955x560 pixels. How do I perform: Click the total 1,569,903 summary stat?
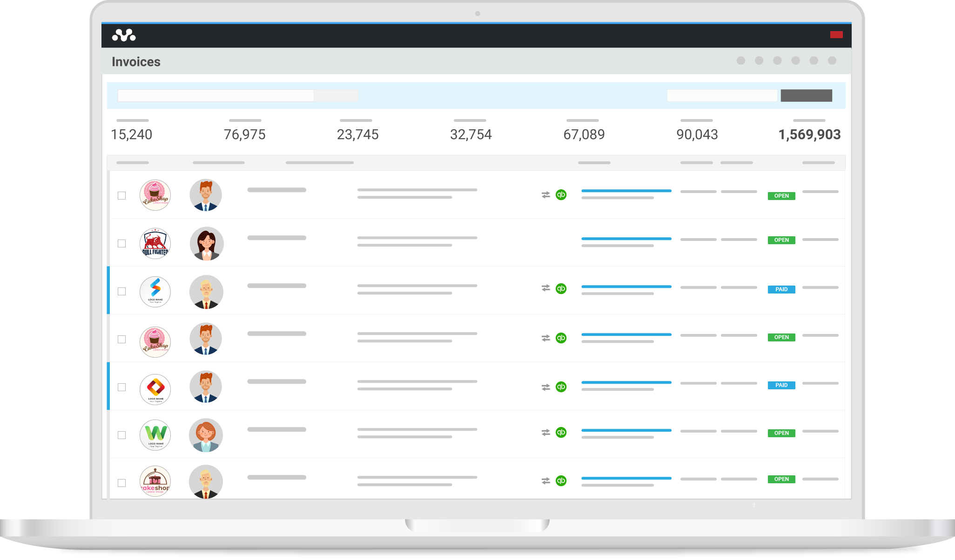click(809, 135)
